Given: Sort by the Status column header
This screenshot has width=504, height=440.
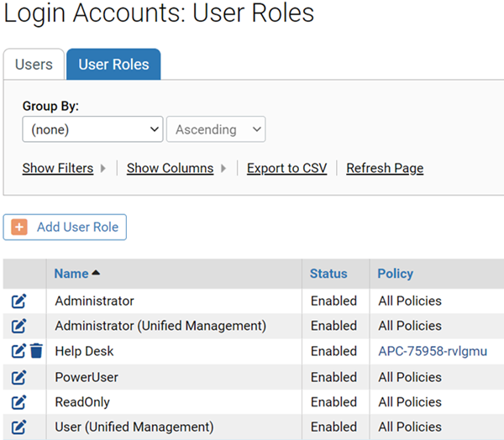Looking at the screenshot, I should click(328, 274).
